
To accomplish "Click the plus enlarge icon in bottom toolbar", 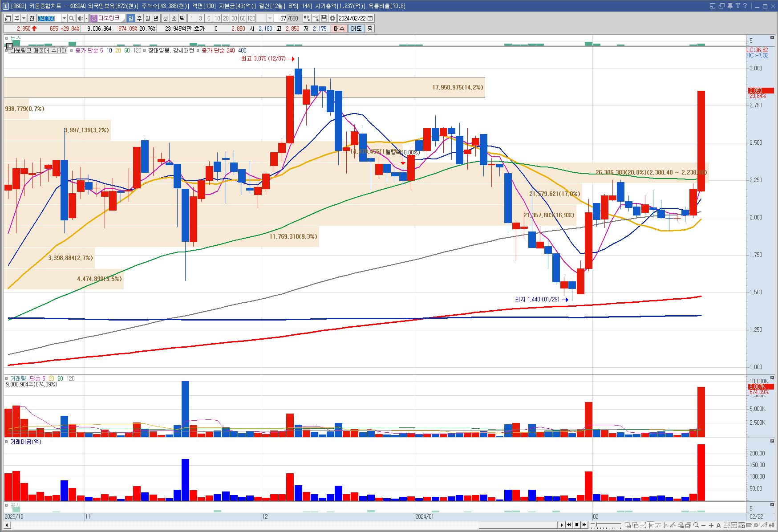I will pos(711,525).
